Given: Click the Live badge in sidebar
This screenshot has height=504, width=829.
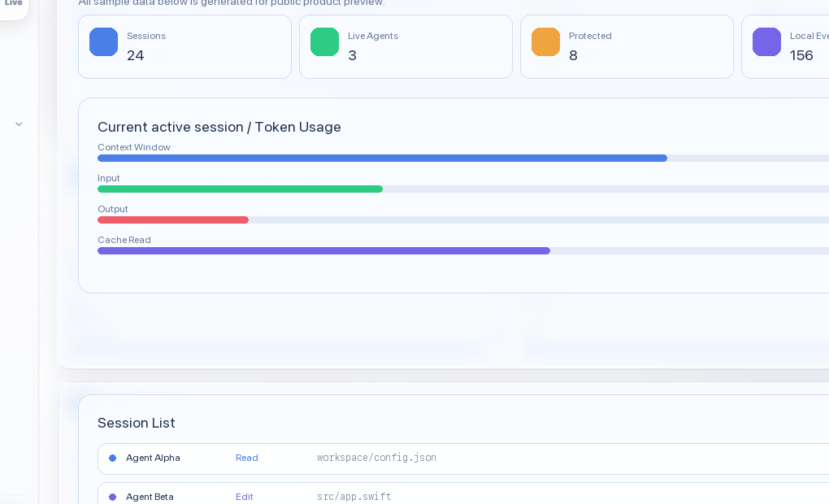Looking at the screenshot, I should (14, 3).
